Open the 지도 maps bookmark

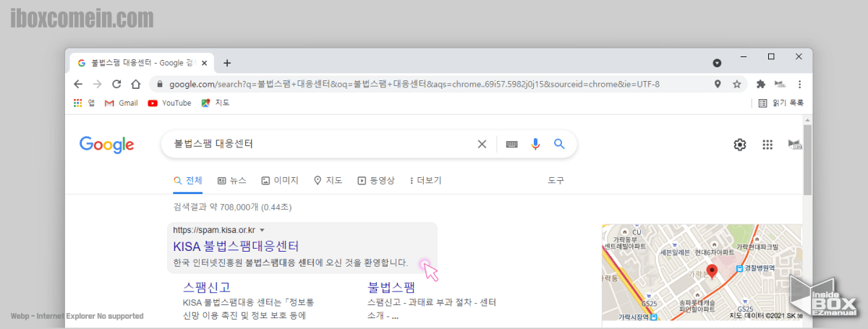coord(216,103)
